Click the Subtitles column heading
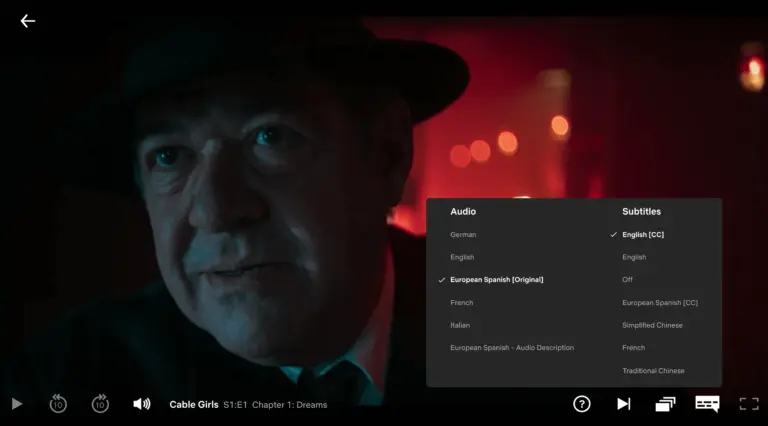This screenshot has width=768, height=426. click(641, 212)
